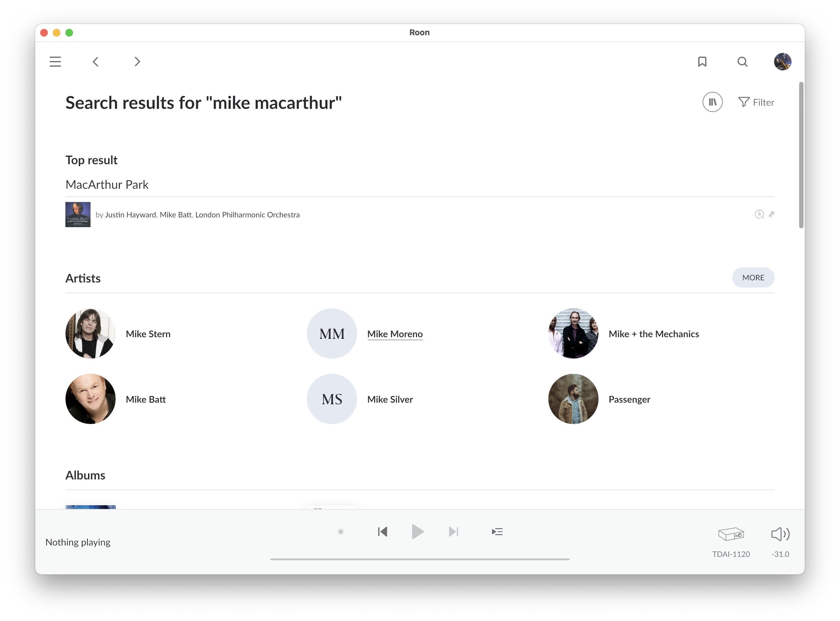Click the disc icon on MacArthur Park row
The image size is (840, 621).
(x=759, y=214)
